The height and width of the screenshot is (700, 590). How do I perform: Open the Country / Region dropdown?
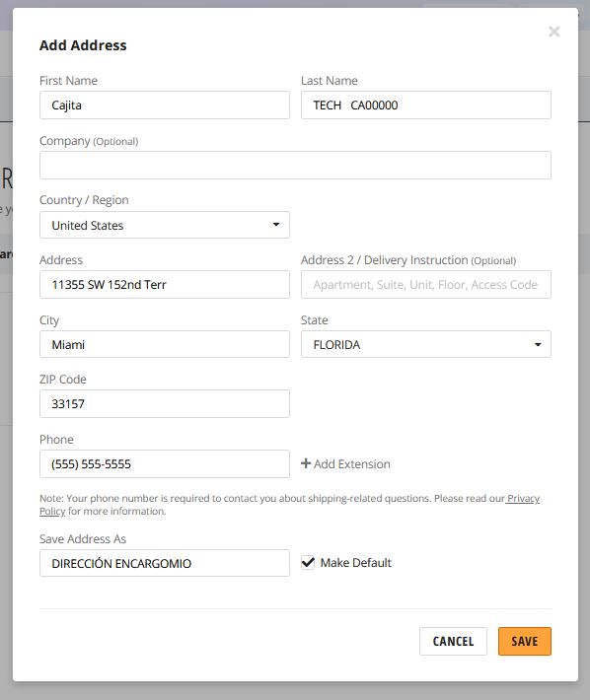(x=165, y=225)
